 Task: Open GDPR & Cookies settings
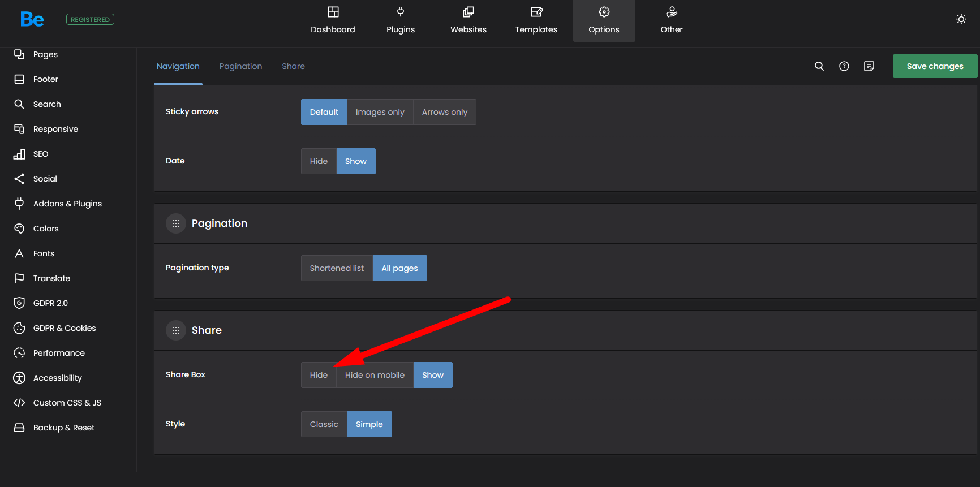click(64, 328)
